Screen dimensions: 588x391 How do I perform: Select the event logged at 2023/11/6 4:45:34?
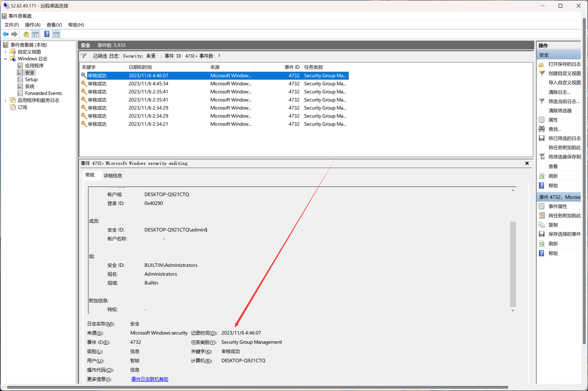pyautogui.click(x=148, y=84)
